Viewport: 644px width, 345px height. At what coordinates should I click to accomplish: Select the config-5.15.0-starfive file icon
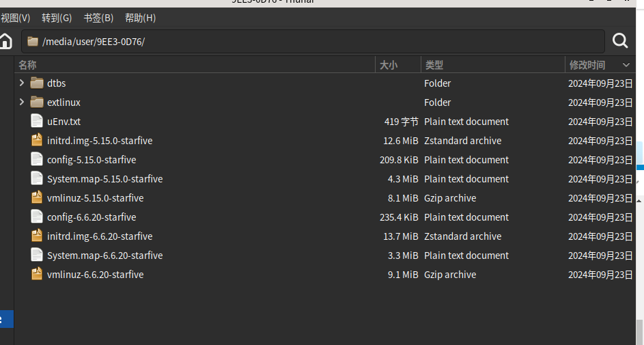pos(37,159)
